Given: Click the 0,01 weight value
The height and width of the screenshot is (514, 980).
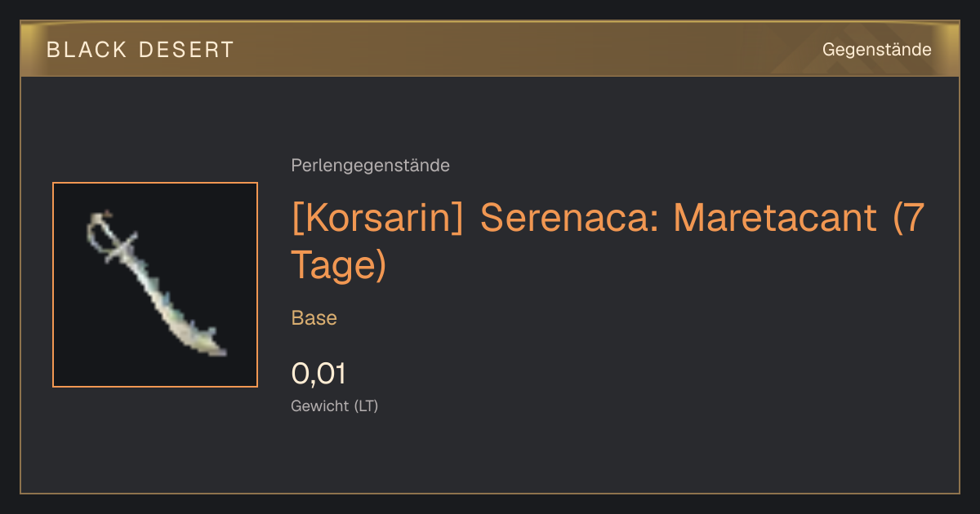Looking at the screenshot, I should [318, 374].
